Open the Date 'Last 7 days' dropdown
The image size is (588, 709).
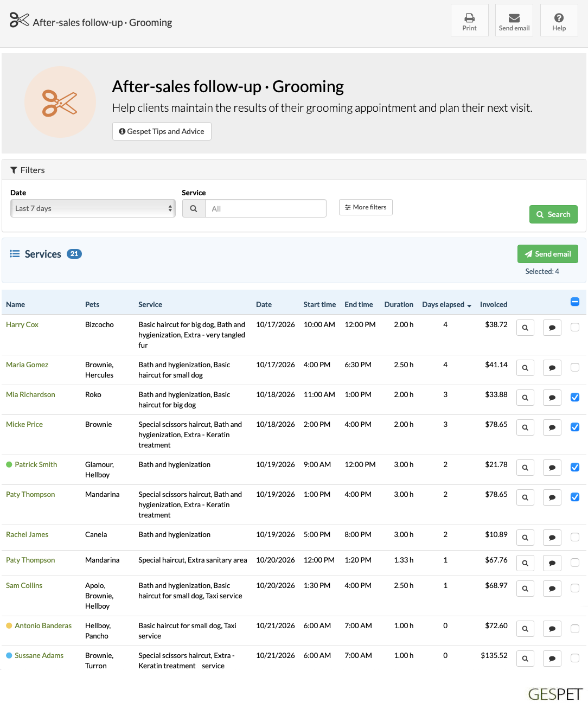93,208
